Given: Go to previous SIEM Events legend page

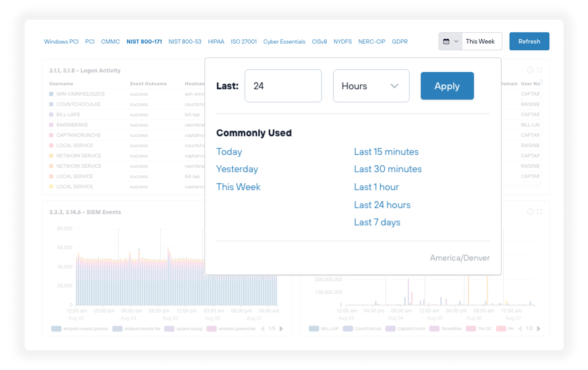Looking at the screenshot, I should (262, 329).
